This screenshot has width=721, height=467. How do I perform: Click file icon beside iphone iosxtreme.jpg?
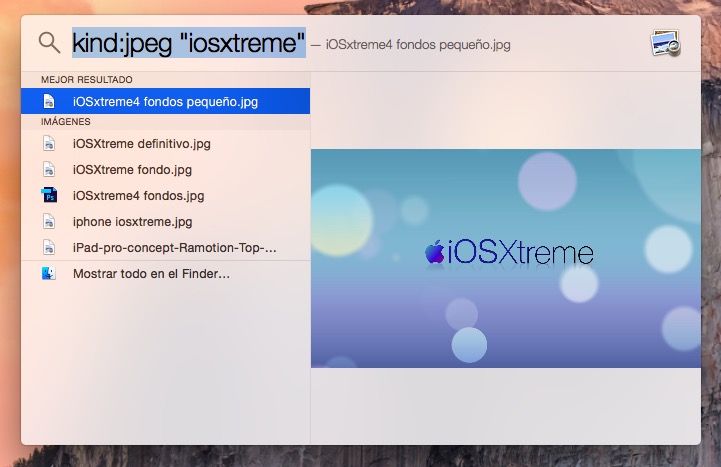click(x=49, y=222)
